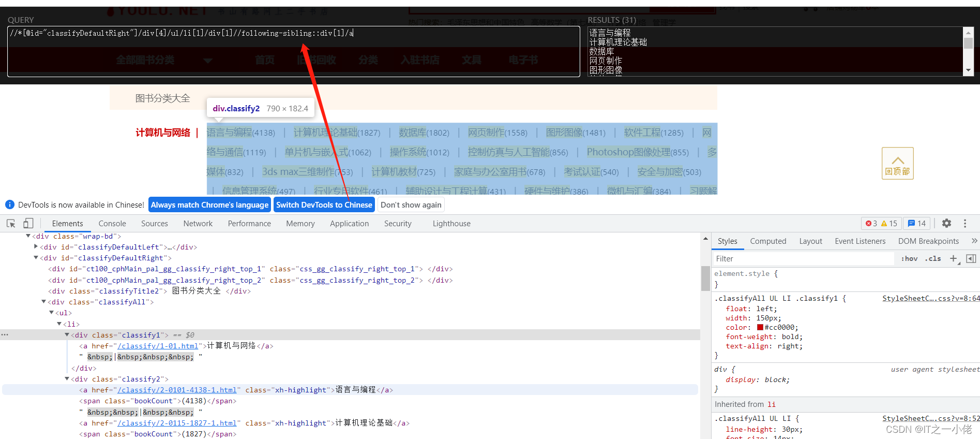This screenshot has height=439, width=980.
Task: Click the 14 messages counter
Action: [916, 223]
